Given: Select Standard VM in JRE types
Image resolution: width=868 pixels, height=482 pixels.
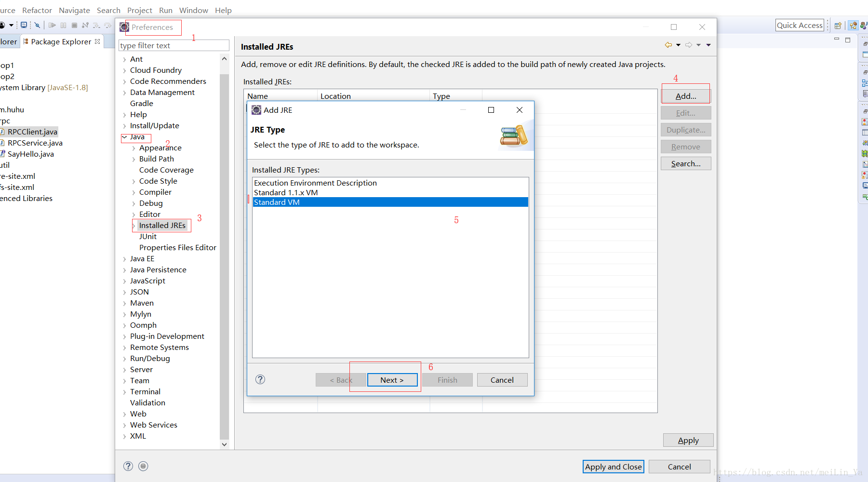Looking at the screenshot, I should click(390, 202).
